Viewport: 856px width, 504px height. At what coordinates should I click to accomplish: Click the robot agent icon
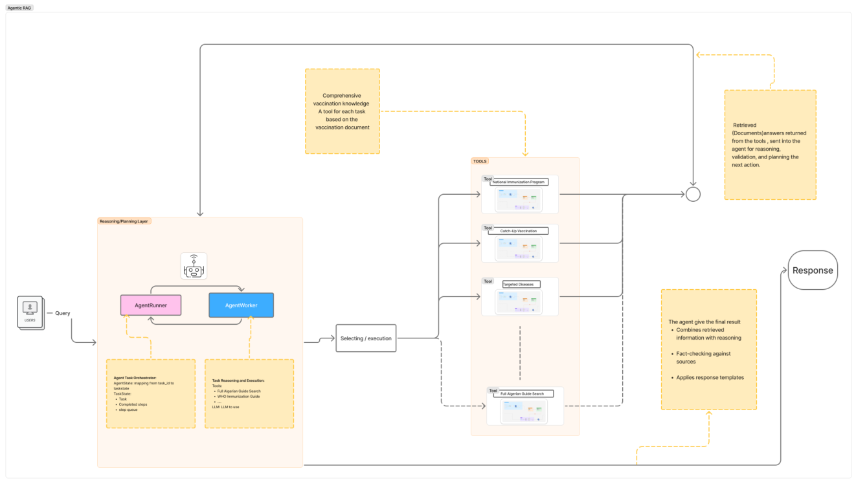pos(194,267)
